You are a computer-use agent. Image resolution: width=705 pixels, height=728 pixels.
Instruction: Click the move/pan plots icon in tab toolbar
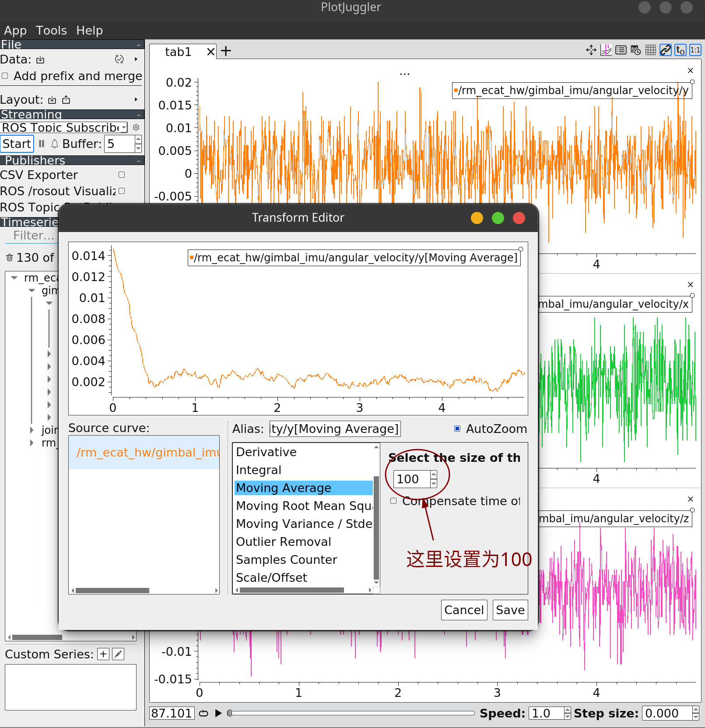591,50
